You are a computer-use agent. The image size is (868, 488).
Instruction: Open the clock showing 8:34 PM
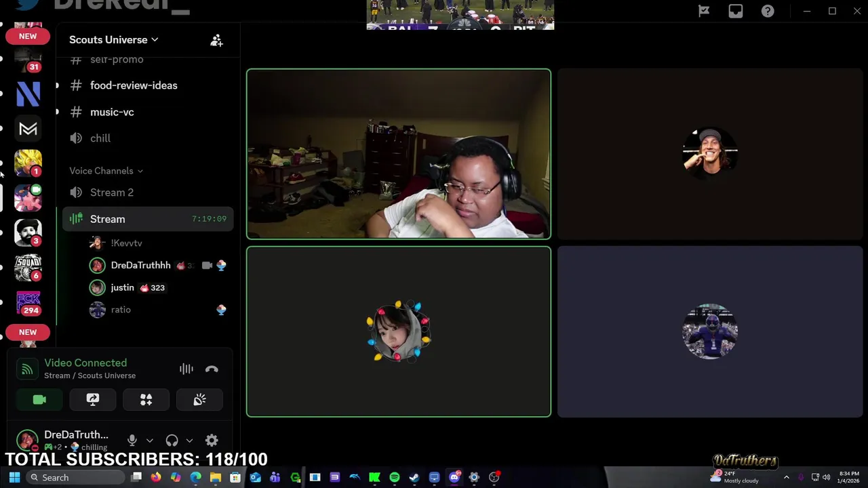point(849,477)
